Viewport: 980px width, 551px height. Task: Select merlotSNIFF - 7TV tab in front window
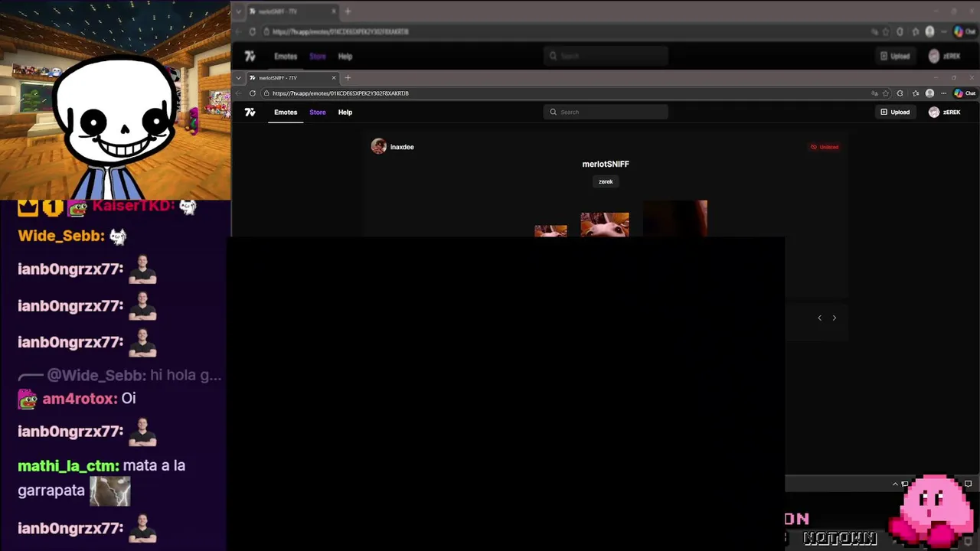pyautogui.click(x=292, y=77)
